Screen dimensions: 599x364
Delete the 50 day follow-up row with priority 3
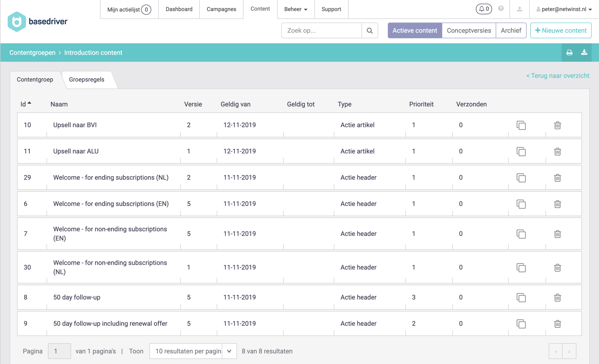557,297
